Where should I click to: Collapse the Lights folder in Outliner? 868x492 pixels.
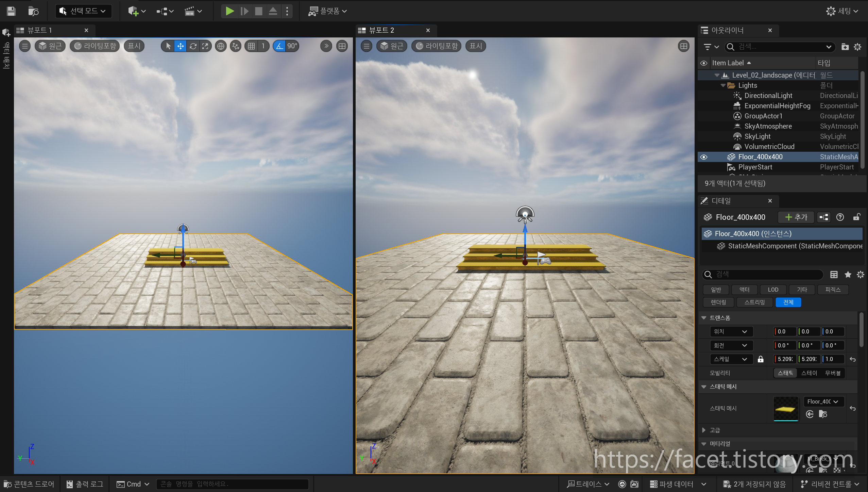[x=723, y=85]
